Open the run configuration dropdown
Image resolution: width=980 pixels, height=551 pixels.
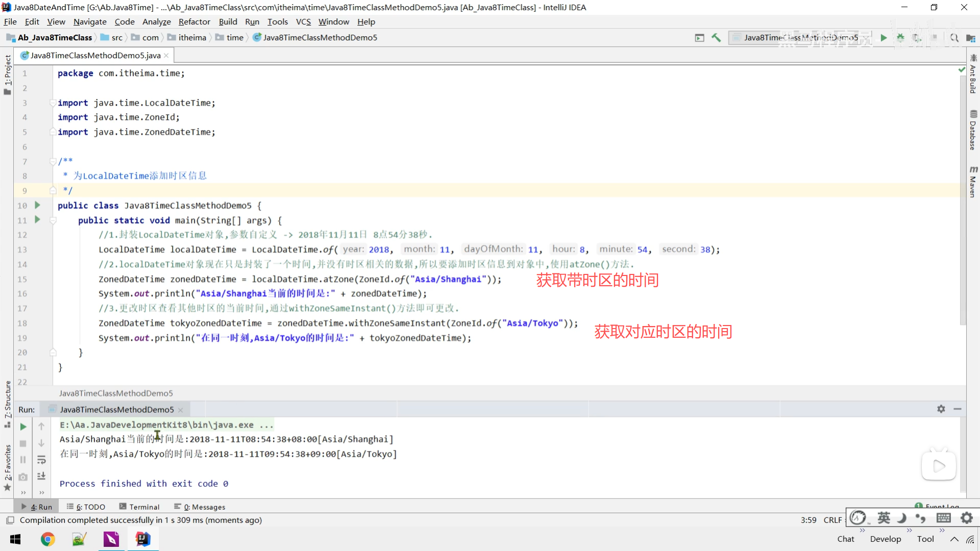799,38
